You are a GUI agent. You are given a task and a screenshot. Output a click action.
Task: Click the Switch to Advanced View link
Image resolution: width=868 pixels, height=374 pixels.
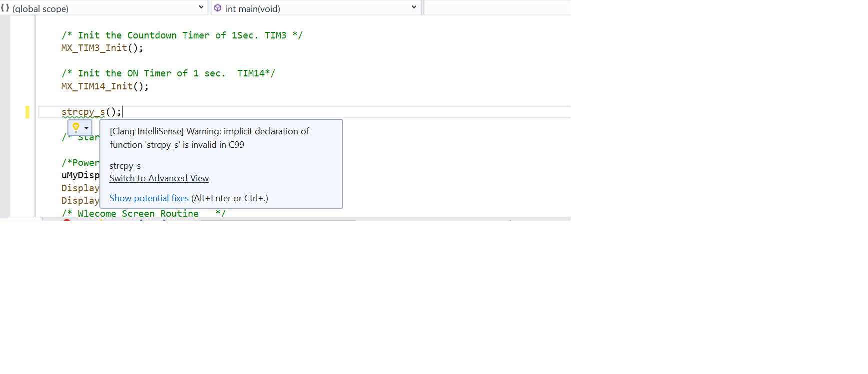(159, 178)
